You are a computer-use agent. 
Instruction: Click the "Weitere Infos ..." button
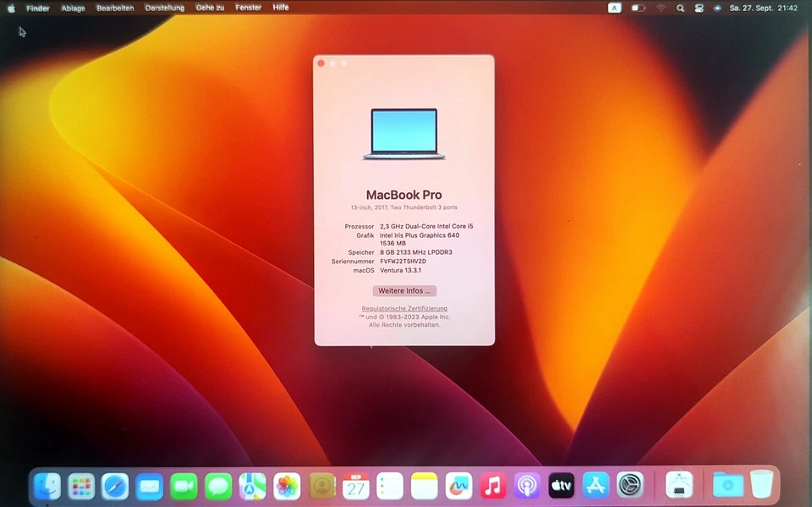point(404,290)
